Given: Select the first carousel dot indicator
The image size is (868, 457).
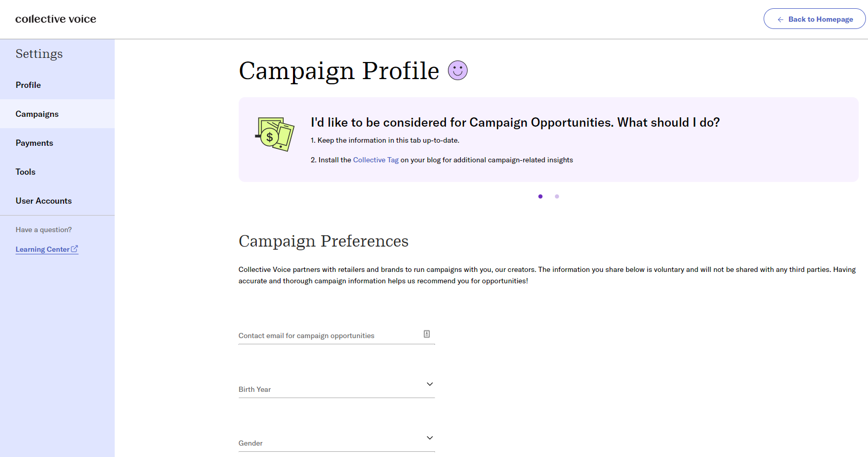Looking at the screenshot, I should pyautogui.click(x=540, y=196).
